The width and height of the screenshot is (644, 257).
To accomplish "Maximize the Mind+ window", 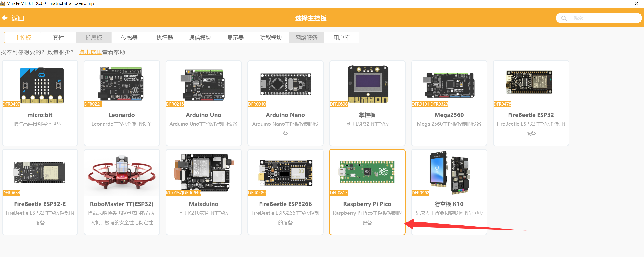I will 620,3.
